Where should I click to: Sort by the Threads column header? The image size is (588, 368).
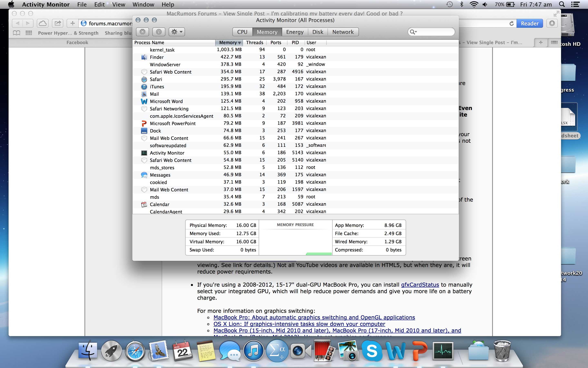coord(254,43)
